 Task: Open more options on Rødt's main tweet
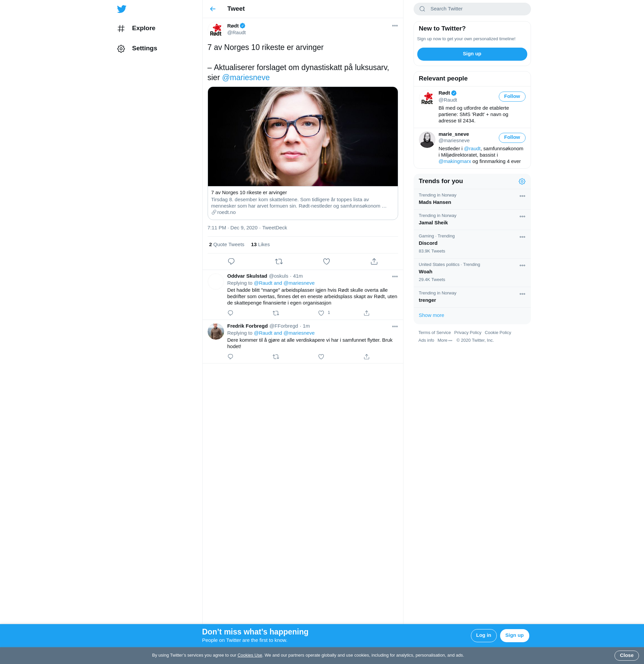395,26
